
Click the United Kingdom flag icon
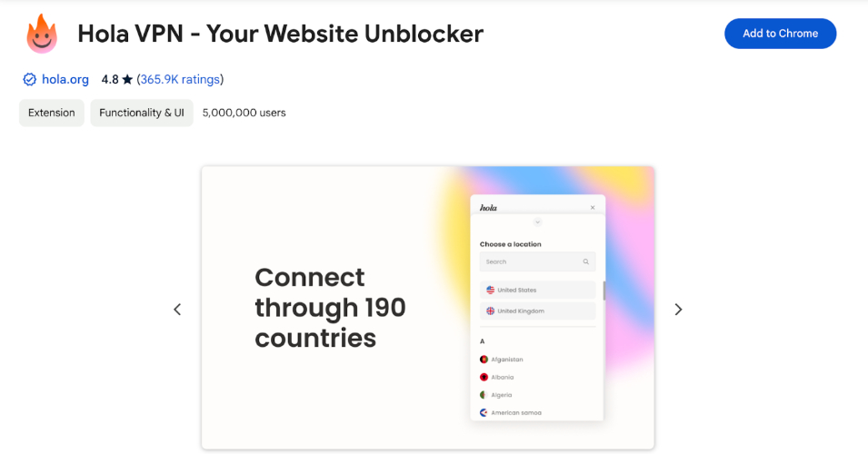click(491, 311)
